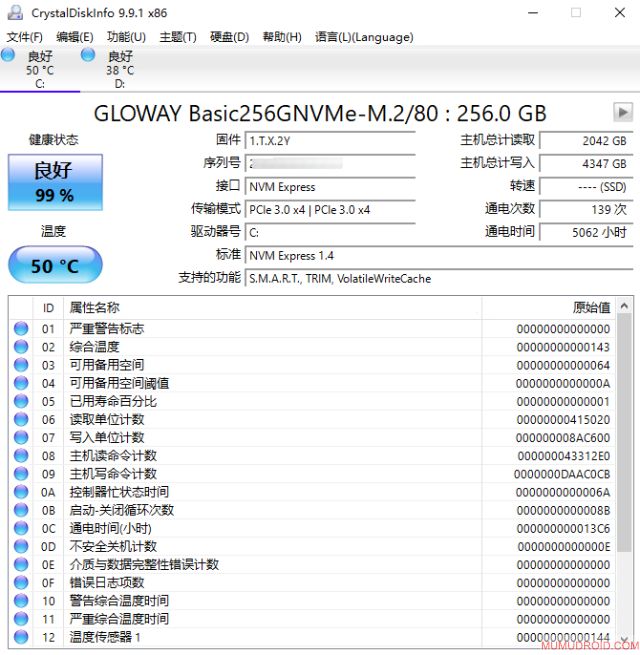This screenshot has width=640, height=655.
Task: Click the ID column header
Action: coord(48,308)
